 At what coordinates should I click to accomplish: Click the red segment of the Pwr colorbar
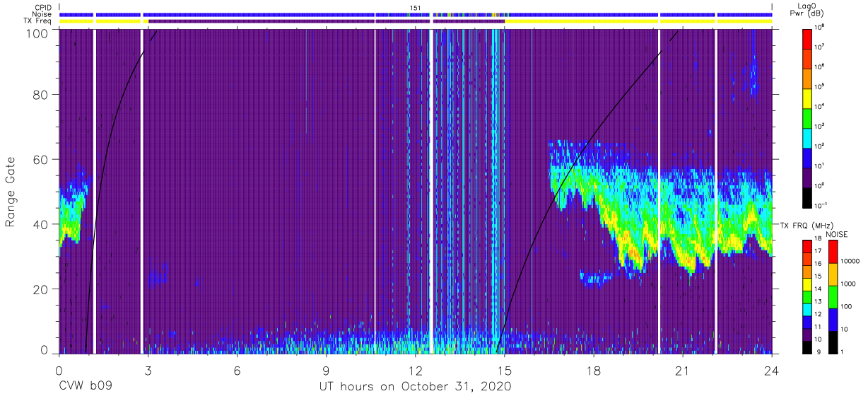point(807,39)
